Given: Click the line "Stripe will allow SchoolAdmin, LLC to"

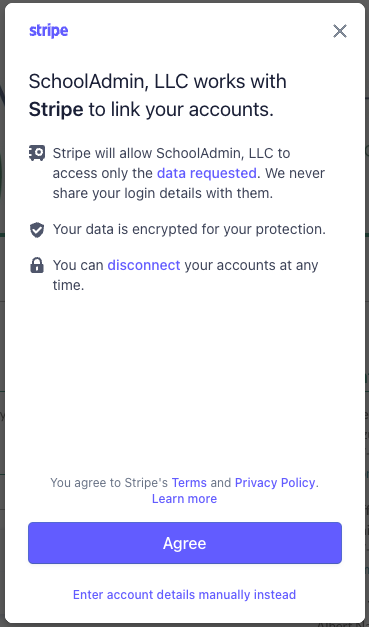Looking at the screenshot, I should point(172,153).
